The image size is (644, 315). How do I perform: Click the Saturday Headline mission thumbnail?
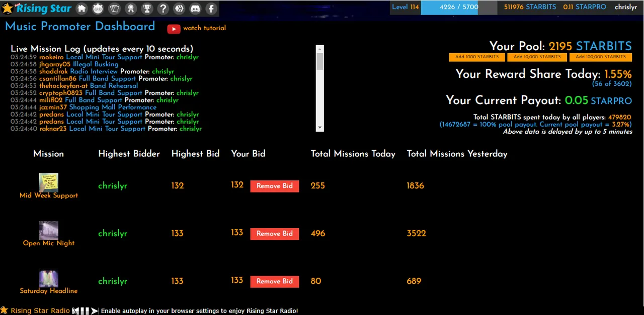49,278
